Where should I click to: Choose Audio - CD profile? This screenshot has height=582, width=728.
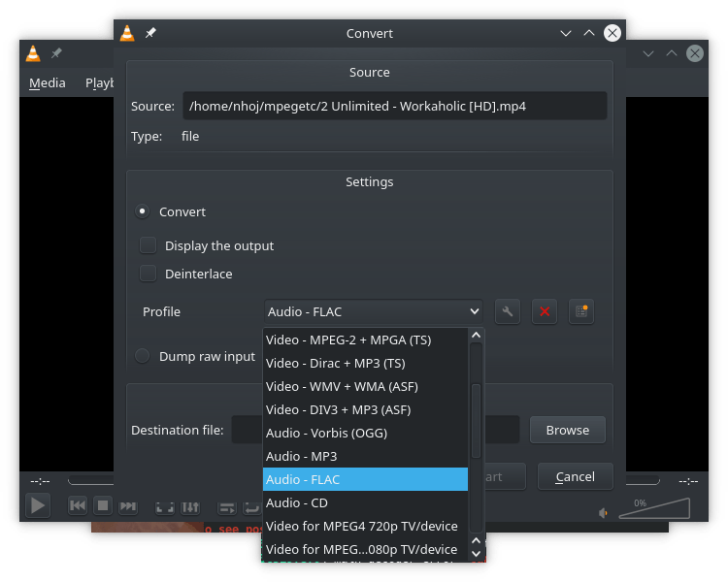[365, 502]
